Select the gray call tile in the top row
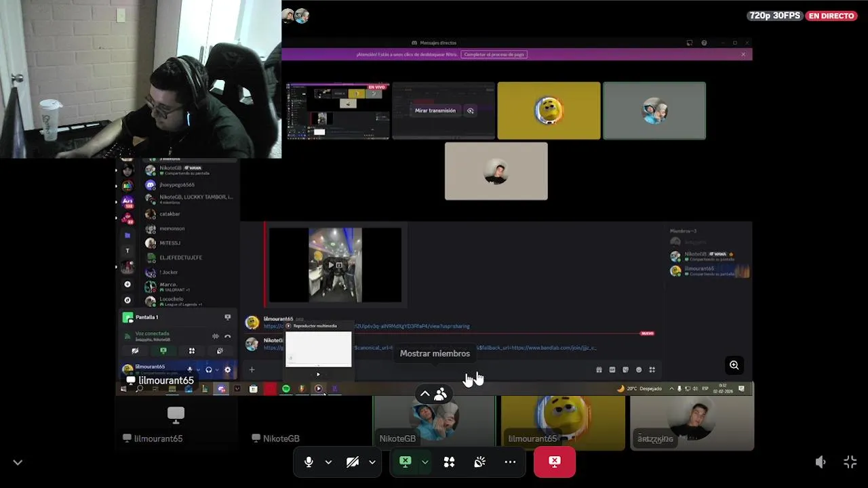Image resolution: width=868 pixels, height=488 pixels. (654, 110)
